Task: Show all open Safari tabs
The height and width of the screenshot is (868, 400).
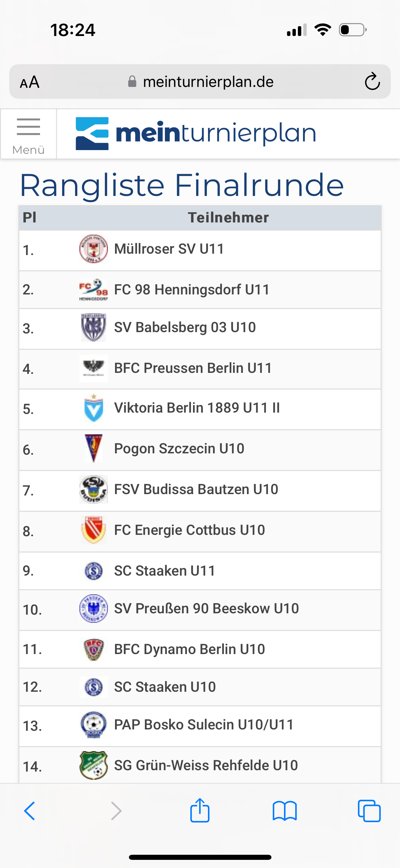Action: pyautogui.click(x=369, y=811)
